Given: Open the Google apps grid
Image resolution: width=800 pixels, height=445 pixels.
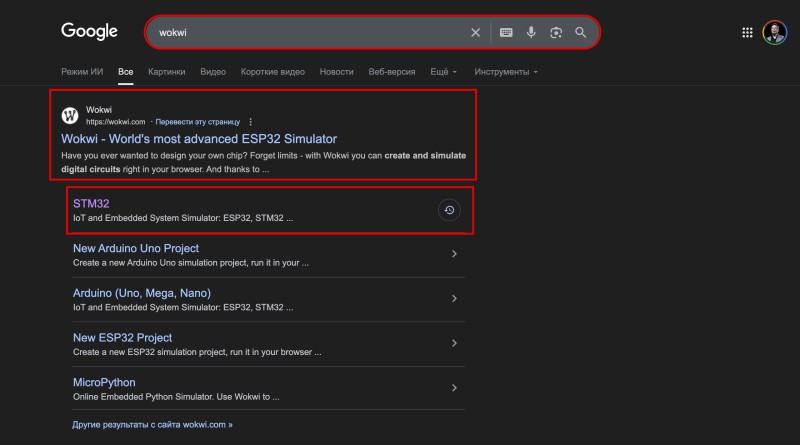Looking at the screenshot, I should point(747,32).
